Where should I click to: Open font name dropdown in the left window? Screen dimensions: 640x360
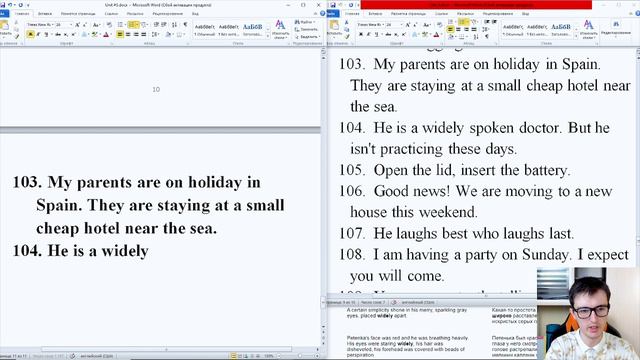coord(53,25)
